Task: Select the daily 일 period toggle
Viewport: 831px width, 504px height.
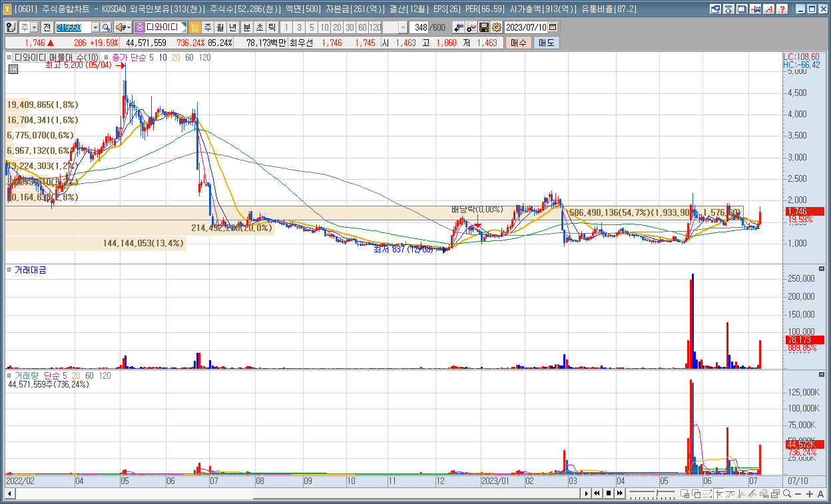Action: [195, 27]
